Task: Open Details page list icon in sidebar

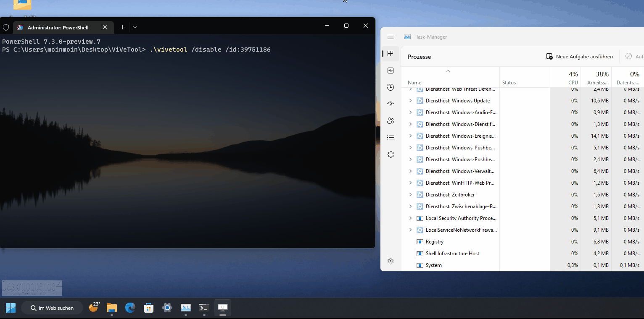Action: 391,138
